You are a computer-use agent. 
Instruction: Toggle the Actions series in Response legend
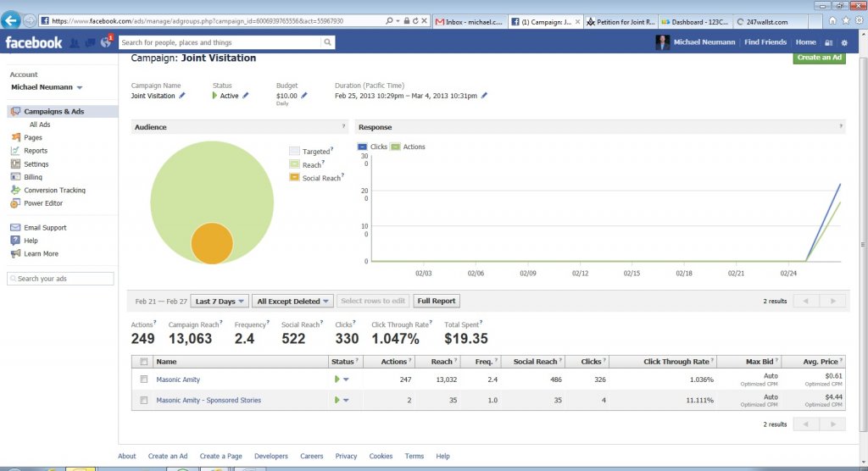point(395,147)
